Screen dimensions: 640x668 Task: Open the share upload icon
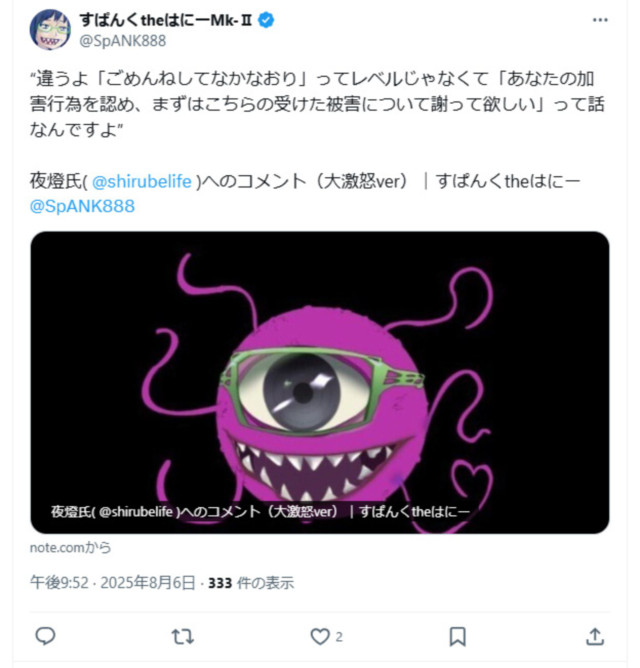(x=595, y=636)
